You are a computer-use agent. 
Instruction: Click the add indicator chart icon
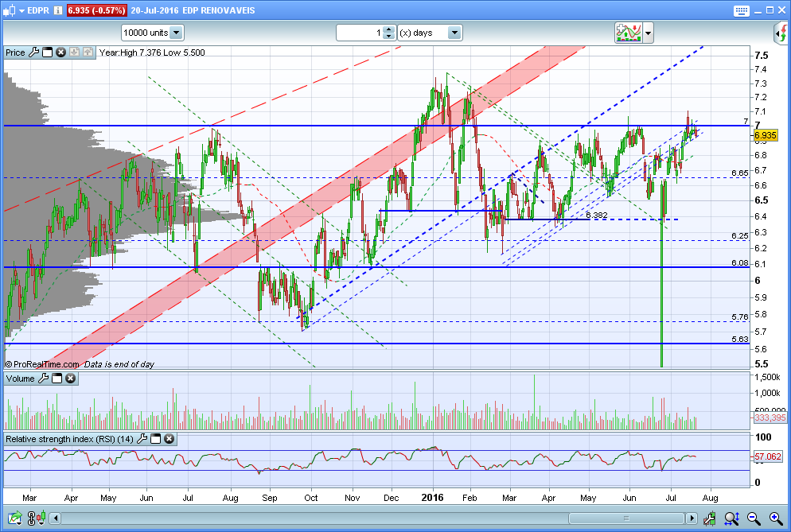(x=628, y=33)
